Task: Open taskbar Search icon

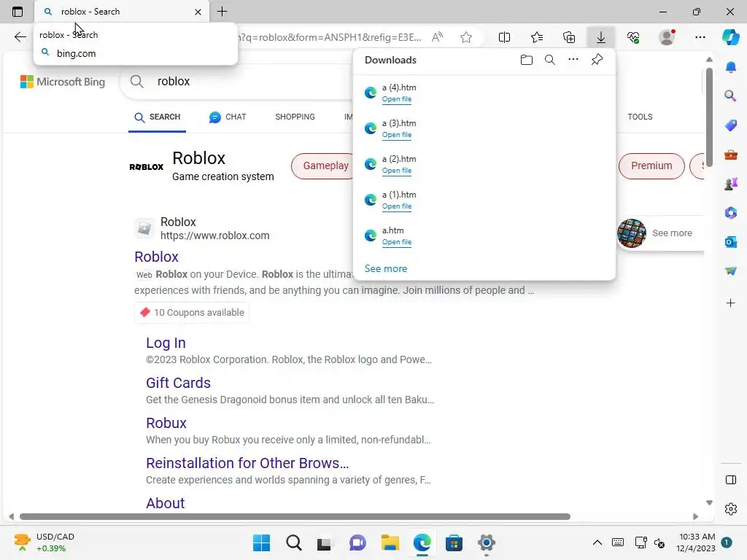Action: [x=293, y=542]
